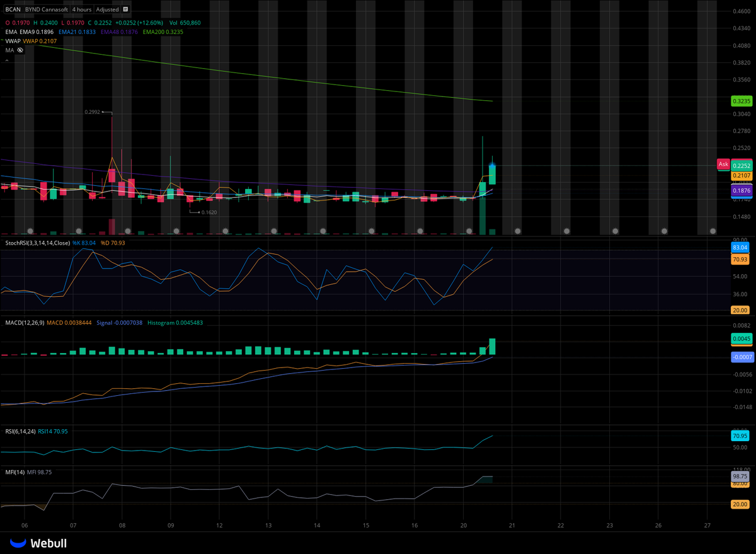Image resolution: width=756 pixels, height=554 pixels.
Task: Click the EMA200 0.3235 legend value
Action: pos(164,32)
